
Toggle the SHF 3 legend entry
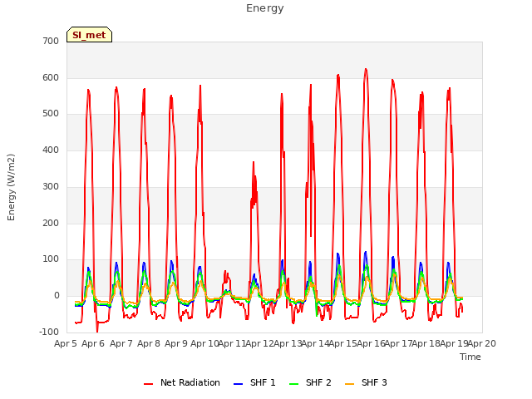click(x=366, y=382)
